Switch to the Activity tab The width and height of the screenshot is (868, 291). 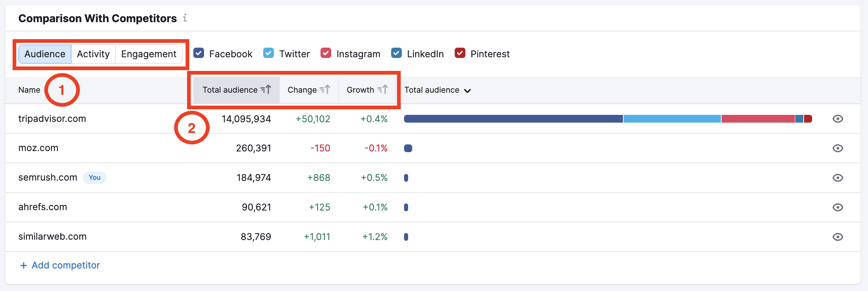[x=93, y=54]
